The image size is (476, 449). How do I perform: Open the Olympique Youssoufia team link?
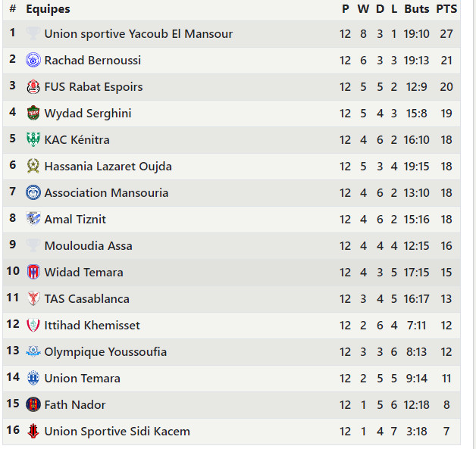(105, 351)
